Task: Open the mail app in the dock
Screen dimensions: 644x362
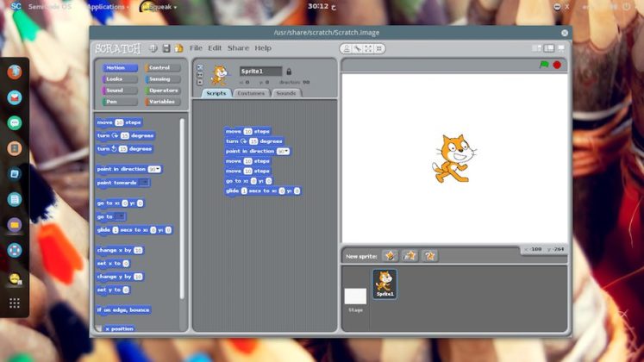Action: 15,97
